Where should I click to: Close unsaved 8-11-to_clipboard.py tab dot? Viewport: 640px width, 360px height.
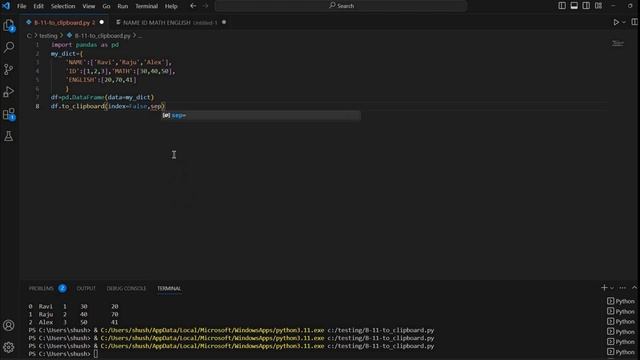(102, 22)
